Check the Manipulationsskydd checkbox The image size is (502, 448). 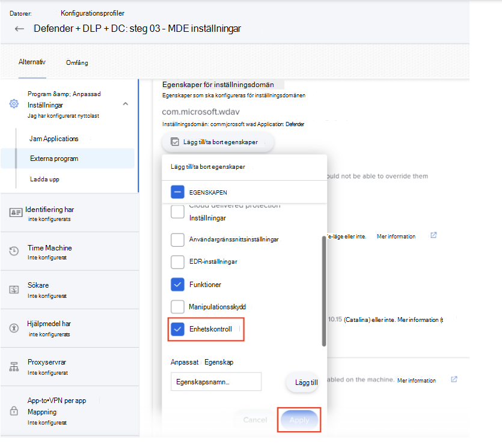[x=177, y=307]
